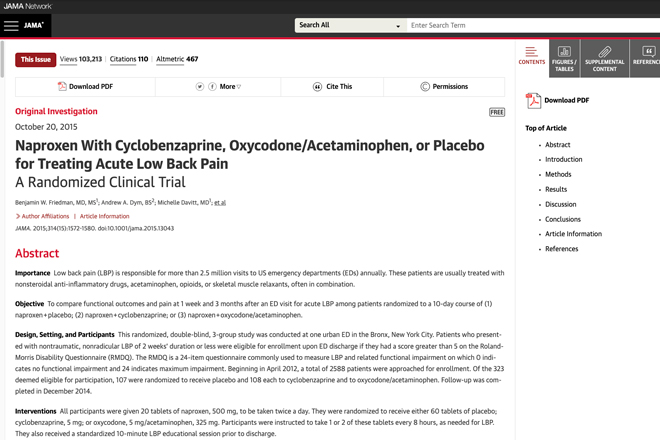Click author Michelle Davitt
This screenshot has width=660, height=440.
[184, 203]
